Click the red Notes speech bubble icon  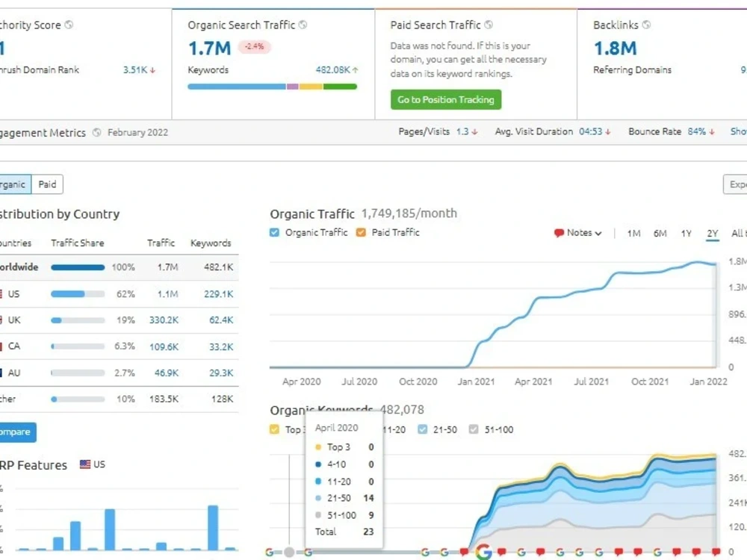click(x=559, y=233)
